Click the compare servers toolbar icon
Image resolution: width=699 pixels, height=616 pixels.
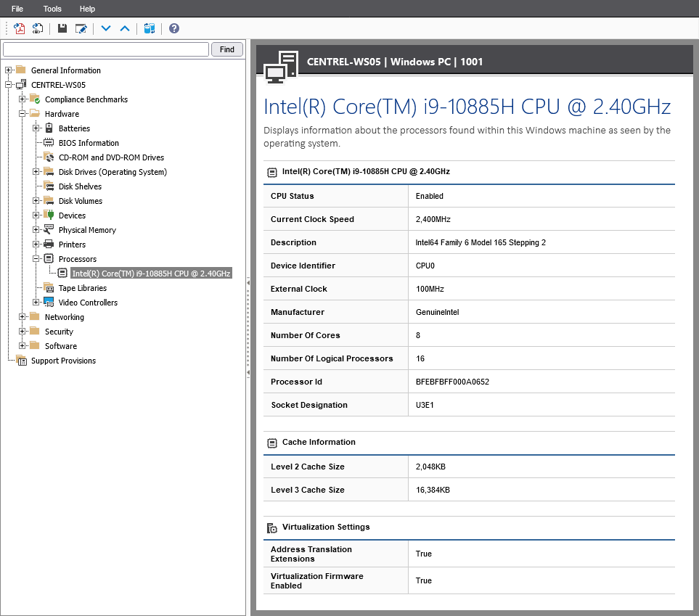tap(150, 28)
